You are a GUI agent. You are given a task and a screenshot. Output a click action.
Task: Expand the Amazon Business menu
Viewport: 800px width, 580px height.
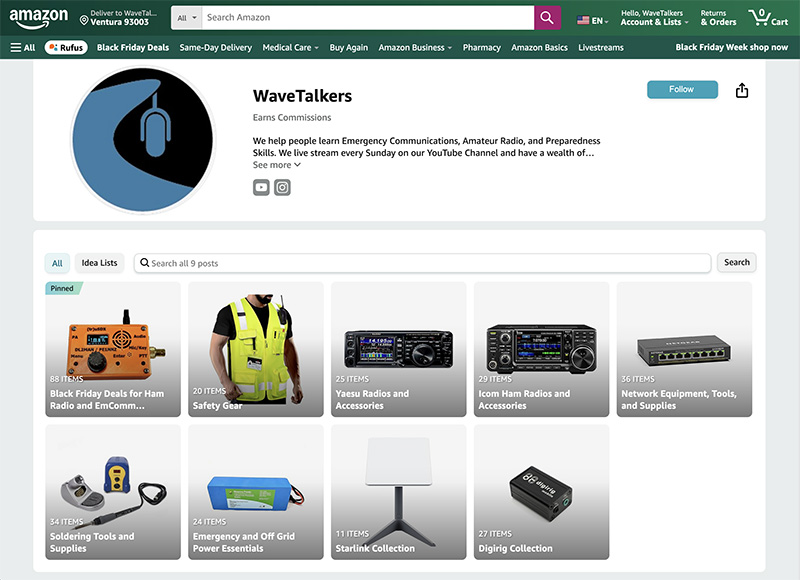click(415, 47)
